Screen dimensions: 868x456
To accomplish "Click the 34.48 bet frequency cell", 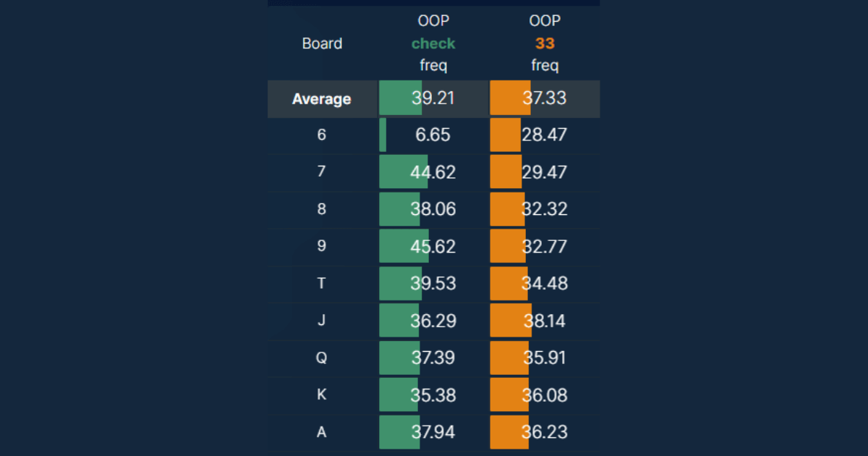I will coord(544,284).
